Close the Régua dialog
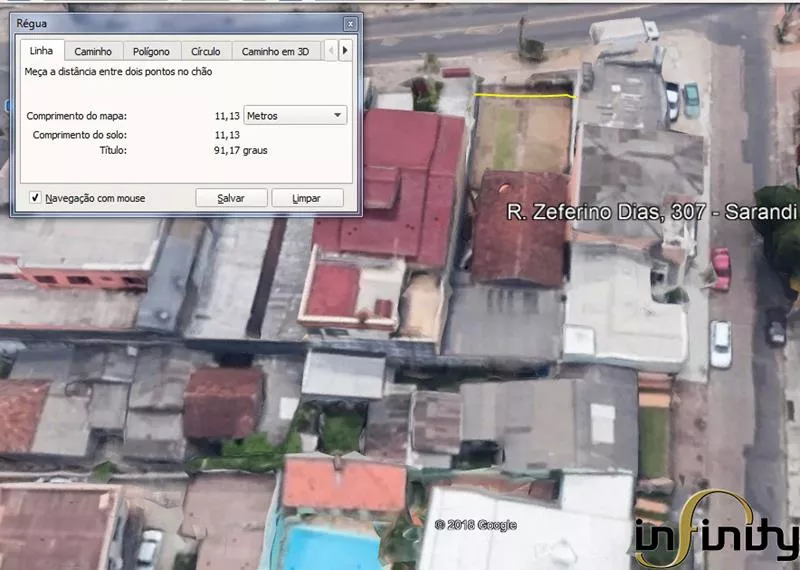 [x=350, y=23]
